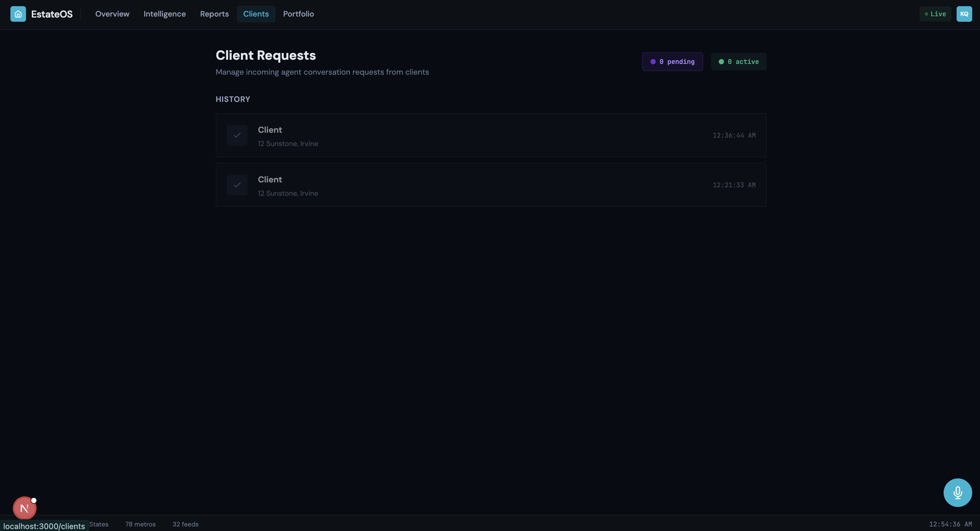Click the checkmark icon on 12:21:33 request
This screenshot has width=980, height=531.
[x=237, y=185]
